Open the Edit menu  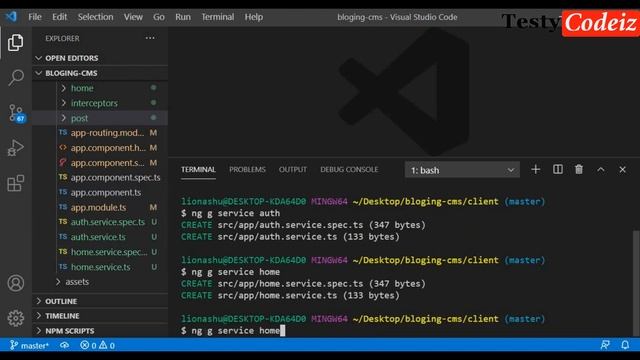click(59, 17)
